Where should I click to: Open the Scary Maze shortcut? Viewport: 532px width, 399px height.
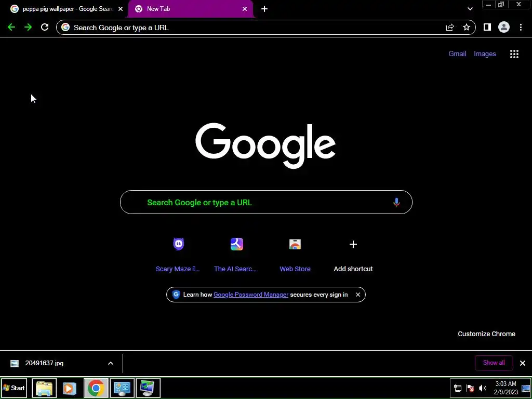click(178, 255)
